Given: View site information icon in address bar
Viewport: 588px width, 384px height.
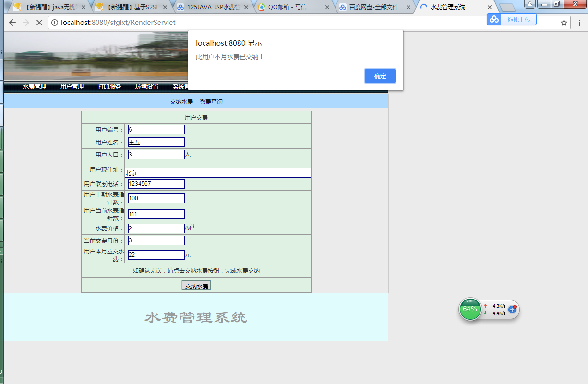Looking at the screenshot, I should click(55, 23).
